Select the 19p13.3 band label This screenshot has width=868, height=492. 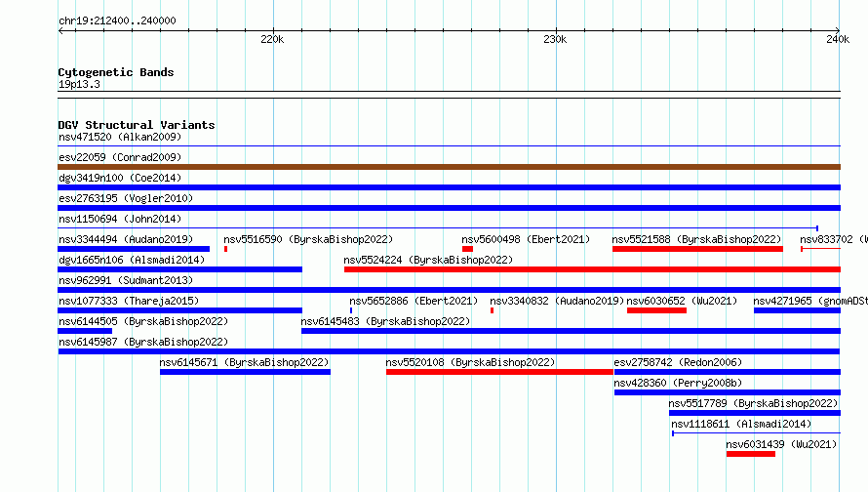point(79,84)
